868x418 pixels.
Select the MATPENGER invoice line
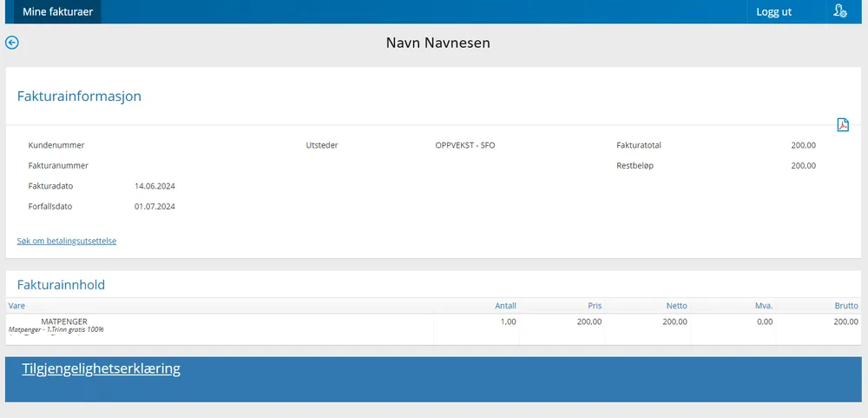pyautogui.click(x=64, y=322)
